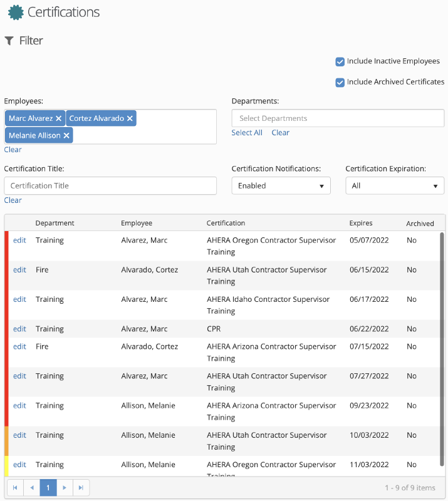448x501 pixels.
Task: Clear the Certification Title field
Action: pyautogui.click(x=13, y=200)
